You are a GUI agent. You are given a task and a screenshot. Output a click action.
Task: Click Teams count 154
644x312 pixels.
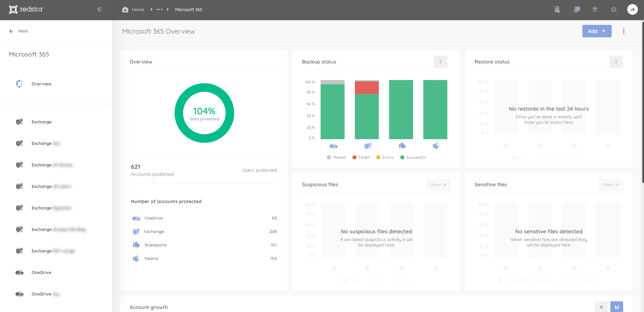(x=273, y=259)
